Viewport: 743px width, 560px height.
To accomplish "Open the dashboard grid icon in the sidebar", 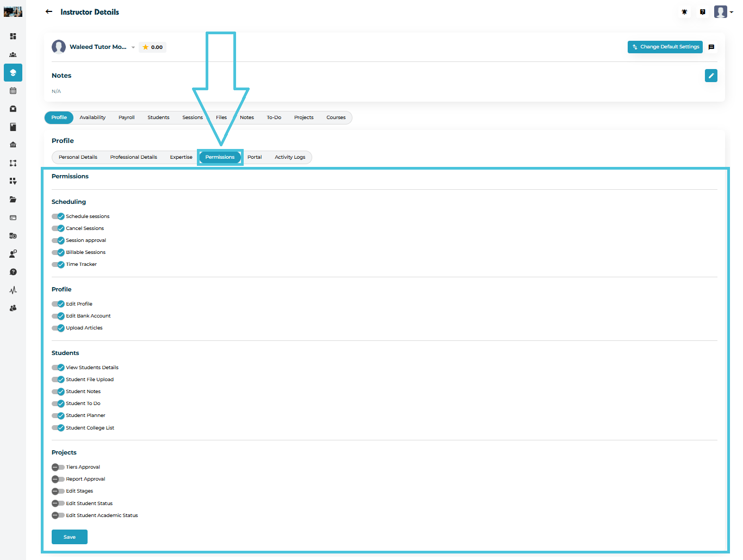I will pos(13,36).
